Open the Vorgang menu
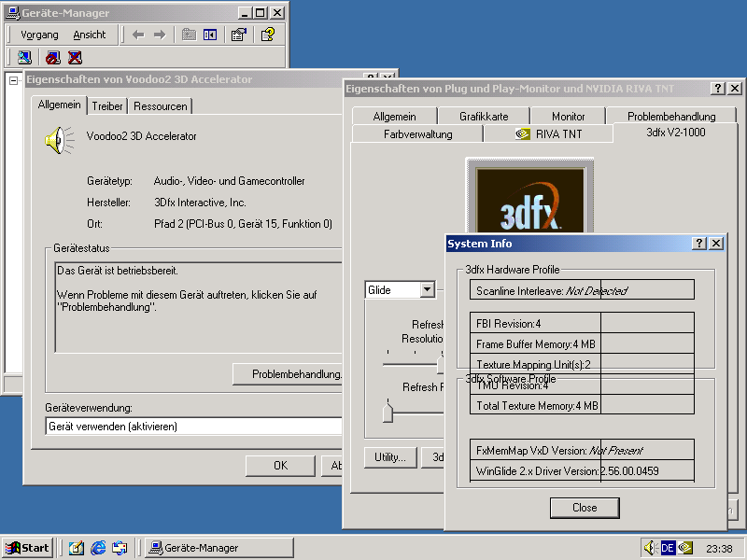This screenshot has height=560, width=747. pyautogui.click(x=41, y=35)
